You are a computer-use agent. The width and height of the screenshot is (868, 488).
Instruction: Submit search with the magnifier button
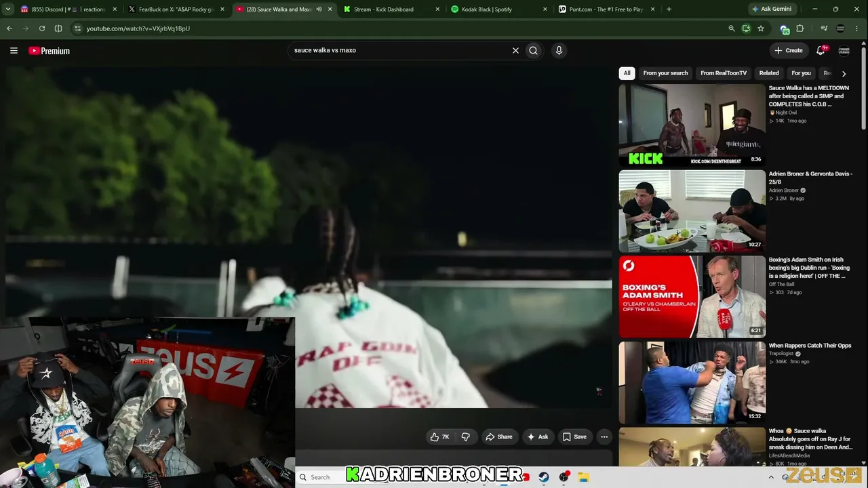(x=534, y=50)
